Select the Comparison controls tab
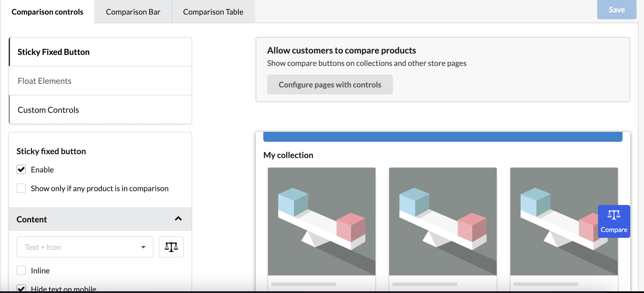 tap(47, 12)
